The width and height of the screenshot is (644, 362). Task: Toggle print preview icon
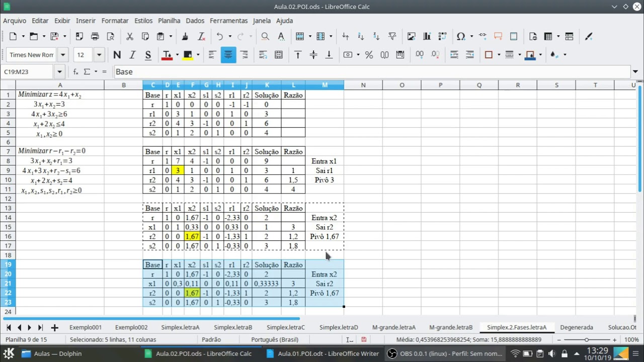click(x=110, y=36)
